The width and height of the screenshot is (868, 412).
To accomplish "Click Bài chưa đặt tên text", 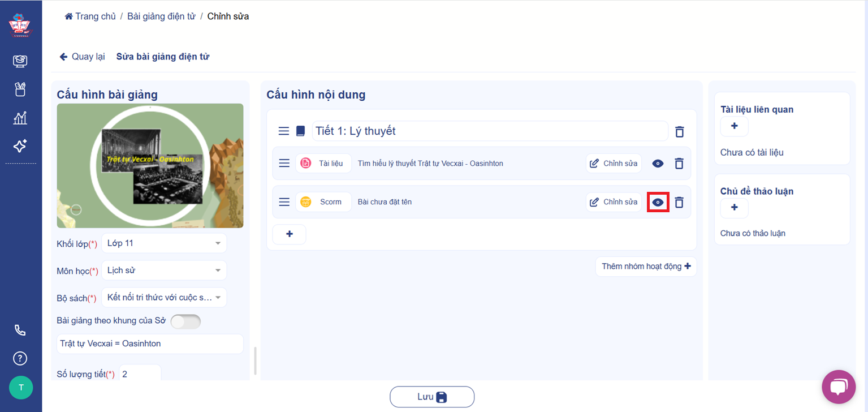I will coord(385,202).
